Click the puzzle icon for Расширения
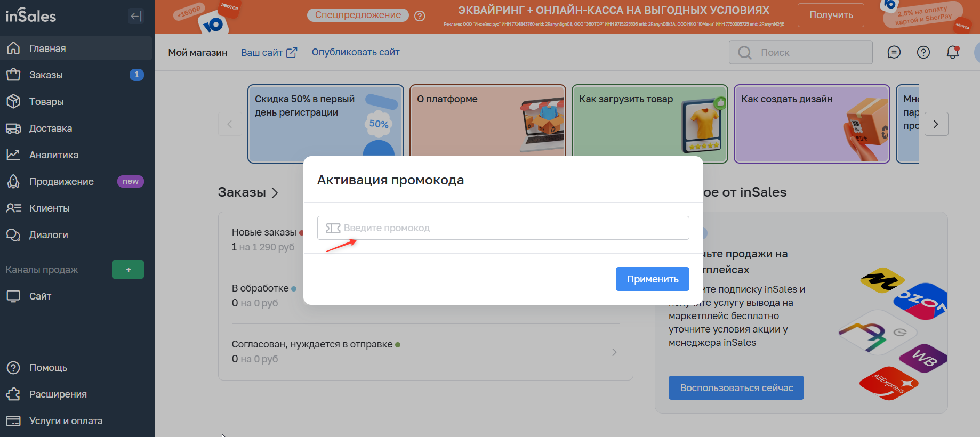 pos(13,394)
